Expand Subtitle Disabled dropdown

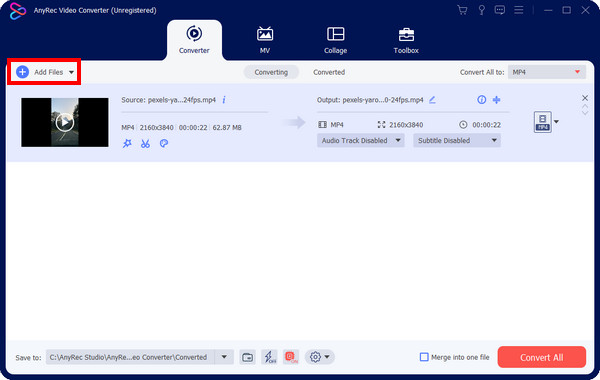(457, 140)
